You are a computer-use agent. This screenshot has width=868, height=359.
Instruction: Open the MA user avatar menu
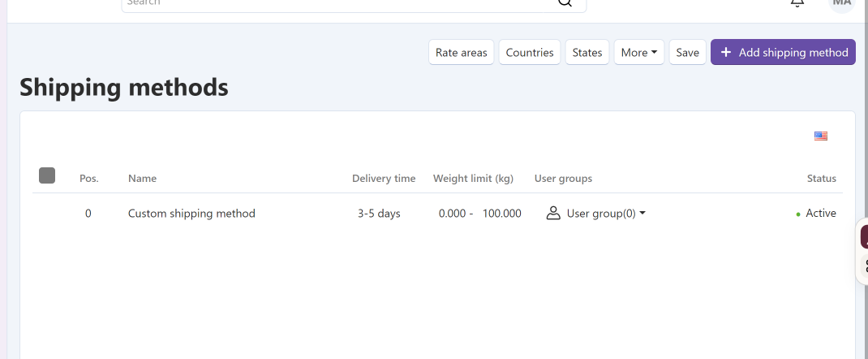tap(841, 3)
